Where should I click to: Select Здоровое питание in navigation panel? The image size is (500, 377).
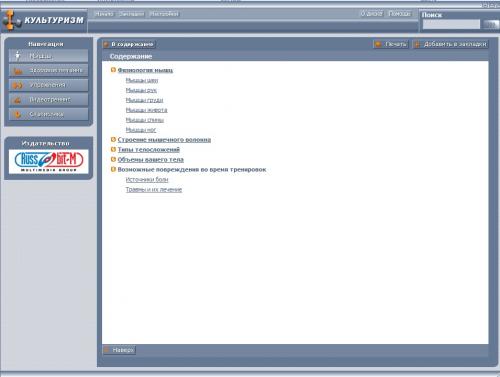click(x=49, y=70)
